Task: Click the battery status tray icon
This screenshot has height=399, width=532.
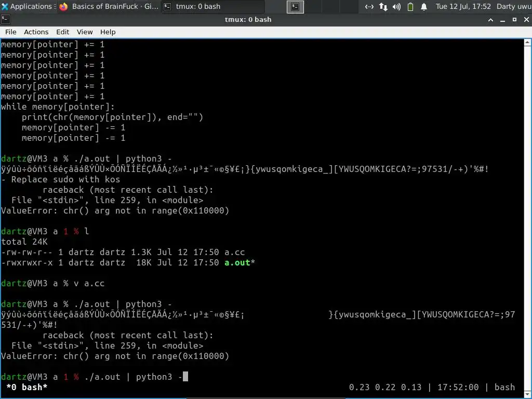Action: click(410, 6)
